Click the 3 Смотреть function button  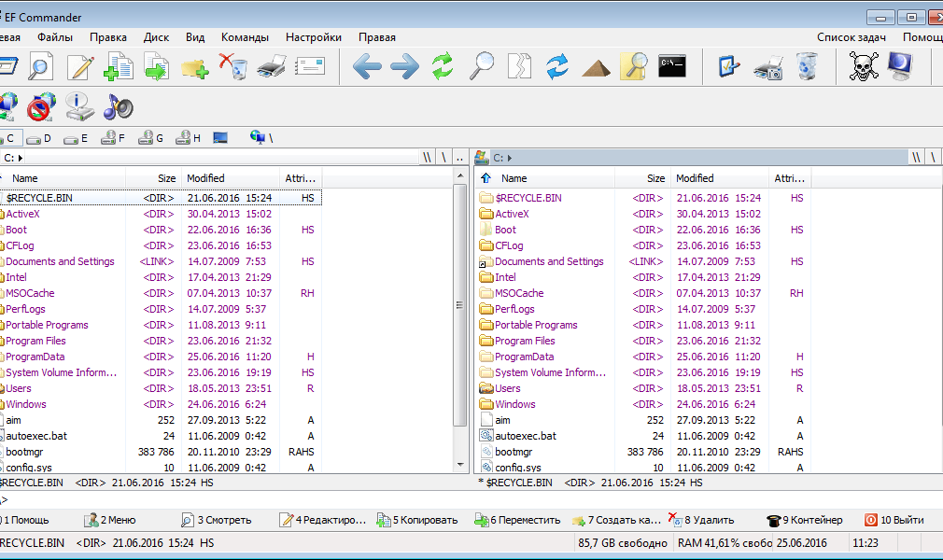coord(217,520)
